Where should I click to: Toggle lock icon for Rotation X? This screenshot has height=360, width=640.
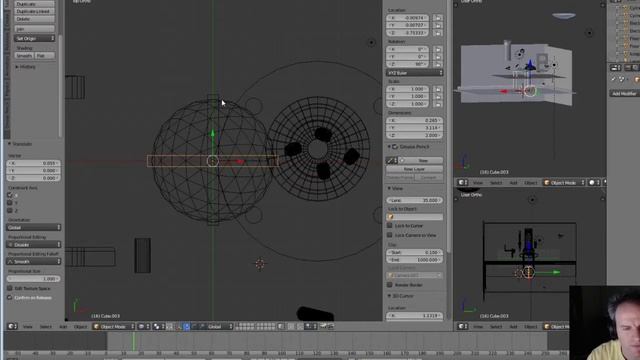click(x=437, y=49)
